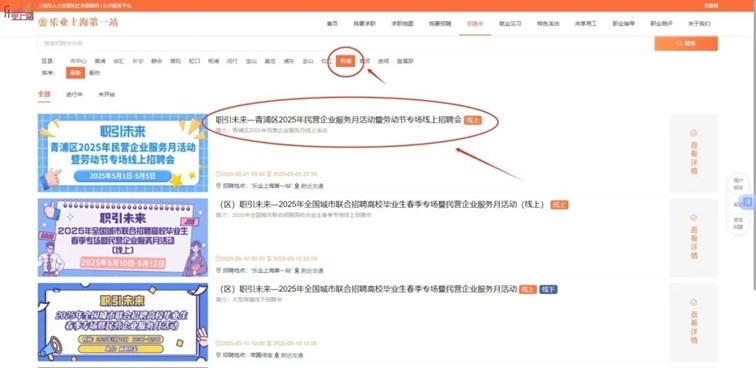Open the 青浦区 劳动节专场 banner thumbnail
The width and height of the screenshot is (756, 368).
123,153
